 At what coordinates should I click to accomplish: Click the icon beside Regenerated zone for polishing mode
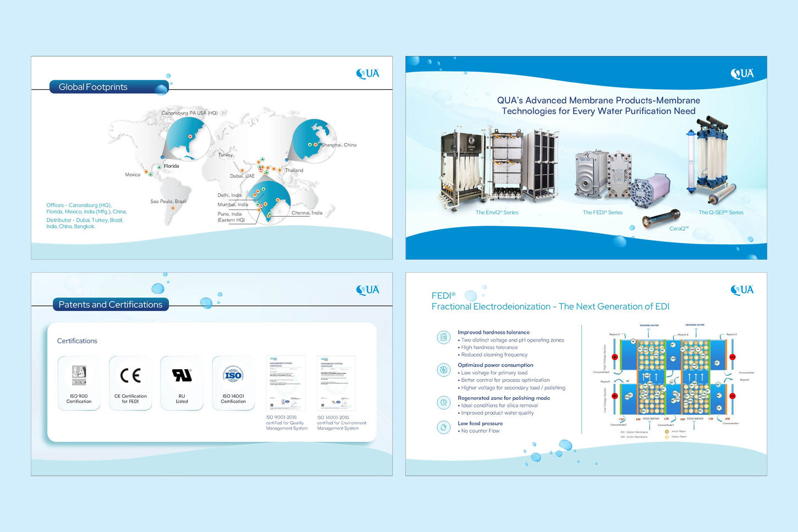point(444,403)
